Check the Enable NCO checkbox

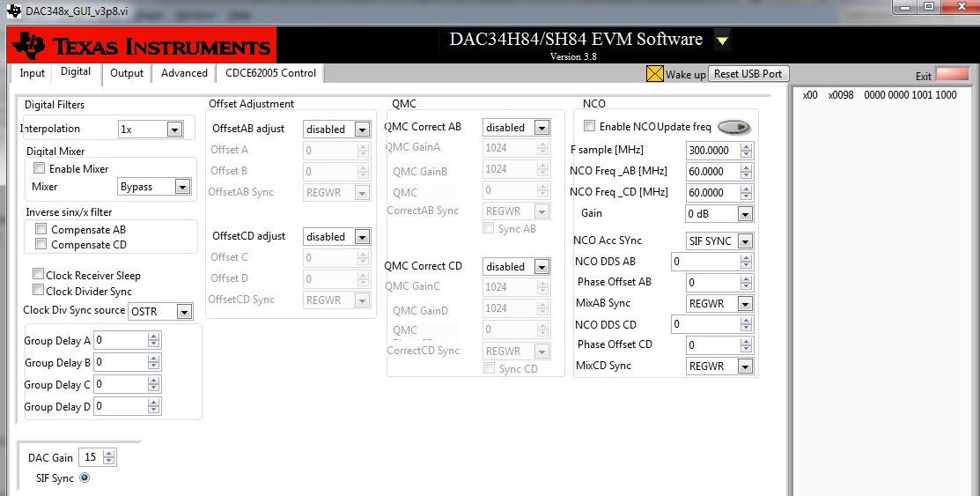pyautogui.click(x=589, y=126)
